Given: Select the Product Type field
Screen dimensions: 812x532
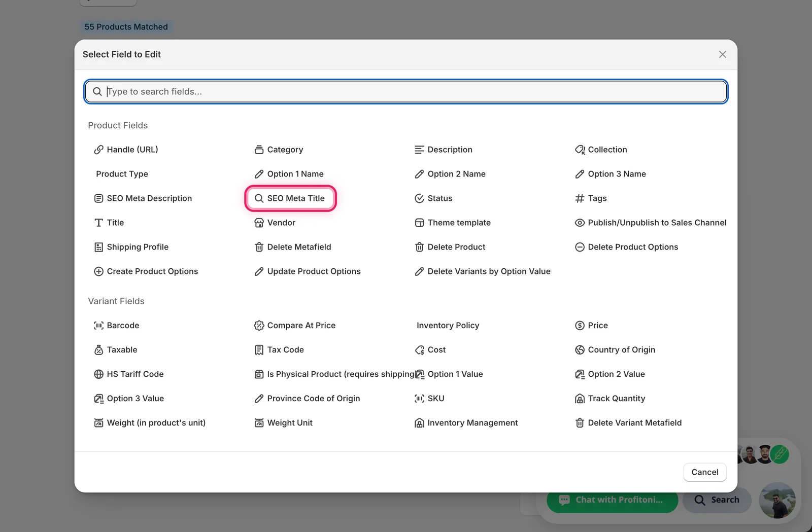Looking at the screenshot, I should 122,174.
